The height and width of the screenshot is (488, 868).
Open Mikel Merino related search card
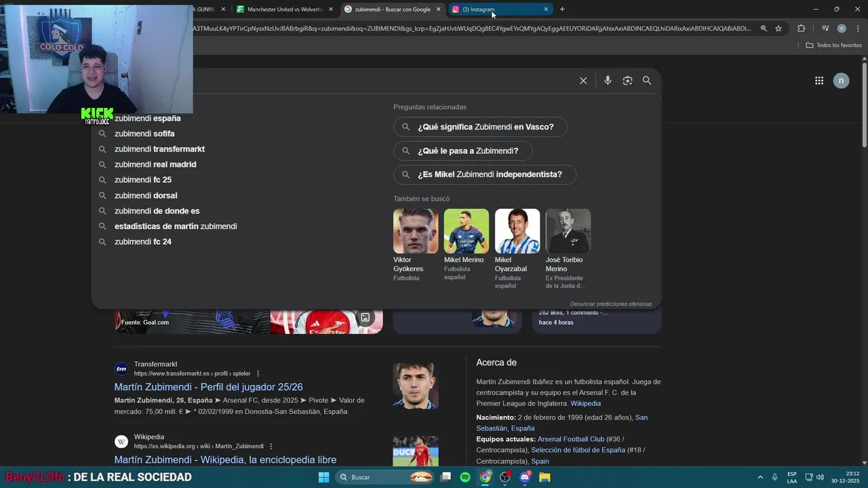point(467,245)
